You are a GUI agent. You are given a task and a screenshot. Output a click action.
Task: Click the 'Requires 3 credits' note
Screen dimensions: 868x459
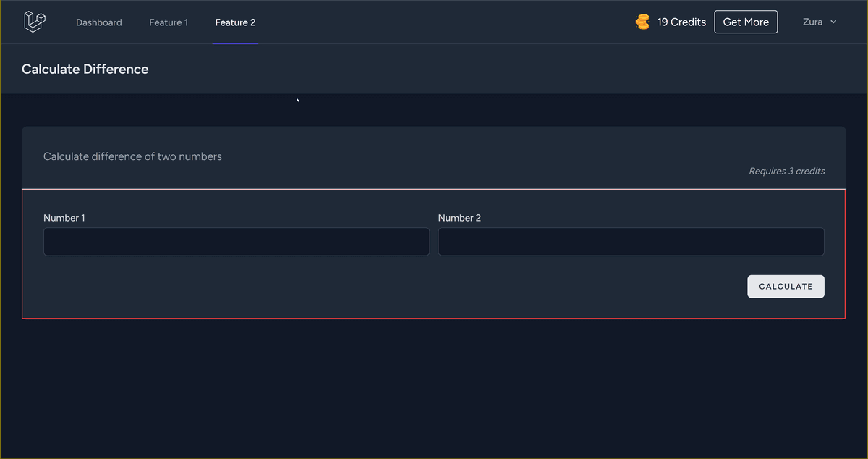[x=787, y=172]
